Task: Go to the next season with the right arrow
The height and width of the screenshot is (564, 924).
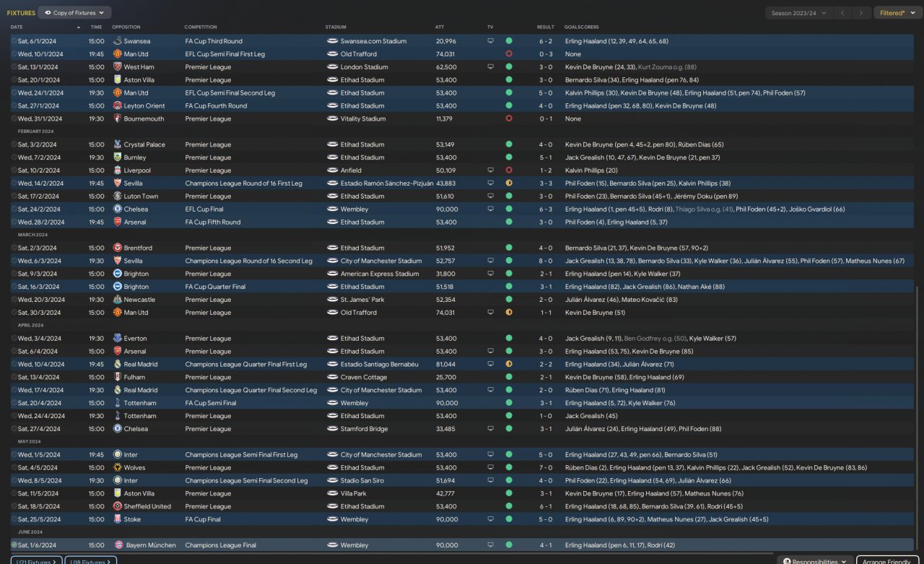Action: pyautogui.click(x=861, y=13)
